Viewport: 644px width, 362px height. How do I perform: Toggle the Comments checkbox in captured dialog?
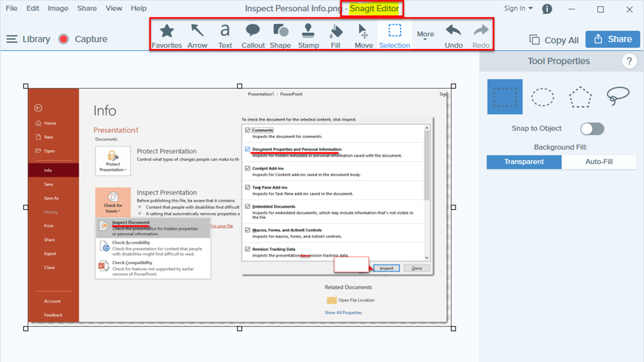point(248,130)
